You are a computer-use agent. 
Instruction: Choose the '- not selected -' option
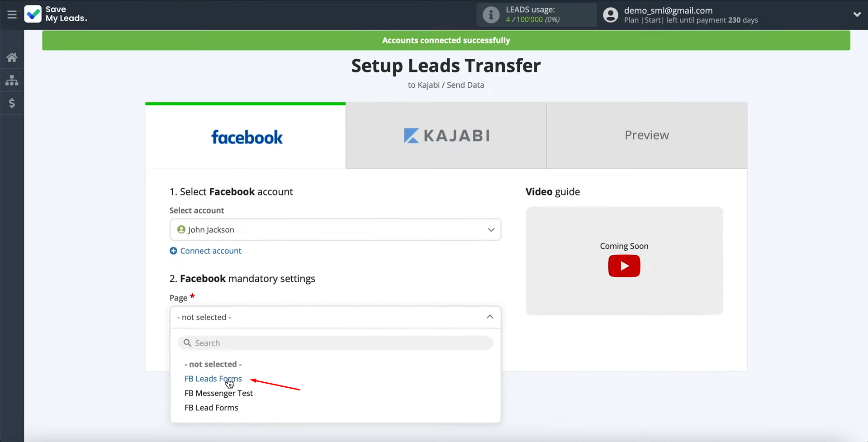click(213, 364)
